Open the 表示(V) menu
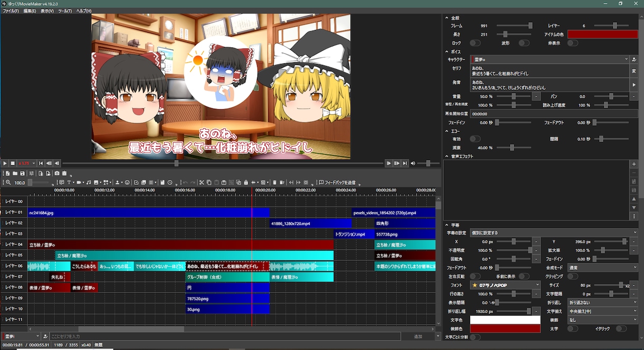Viewport: 644px width, 350px height. (x=47, y=11)
